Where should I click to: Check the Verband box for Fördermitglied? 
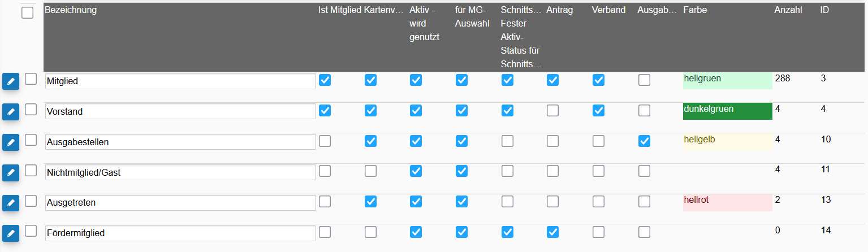pos(598,232)
